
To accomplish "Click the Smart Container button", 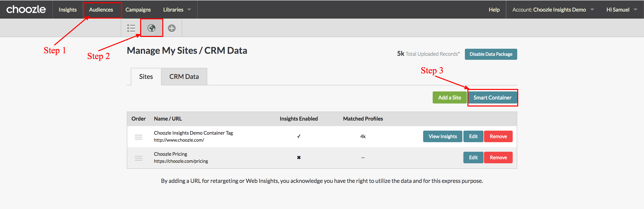I will pyautogui.click(x=492, y=97).
